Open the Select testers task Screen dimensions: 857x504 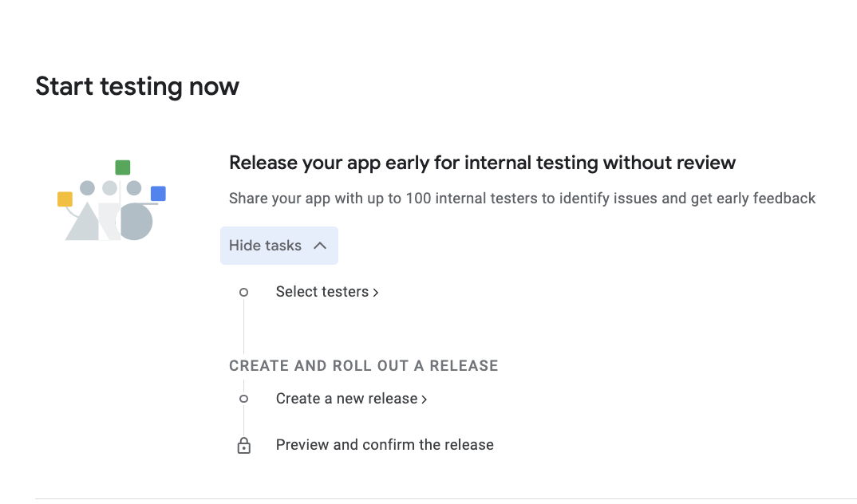point(322,292)
